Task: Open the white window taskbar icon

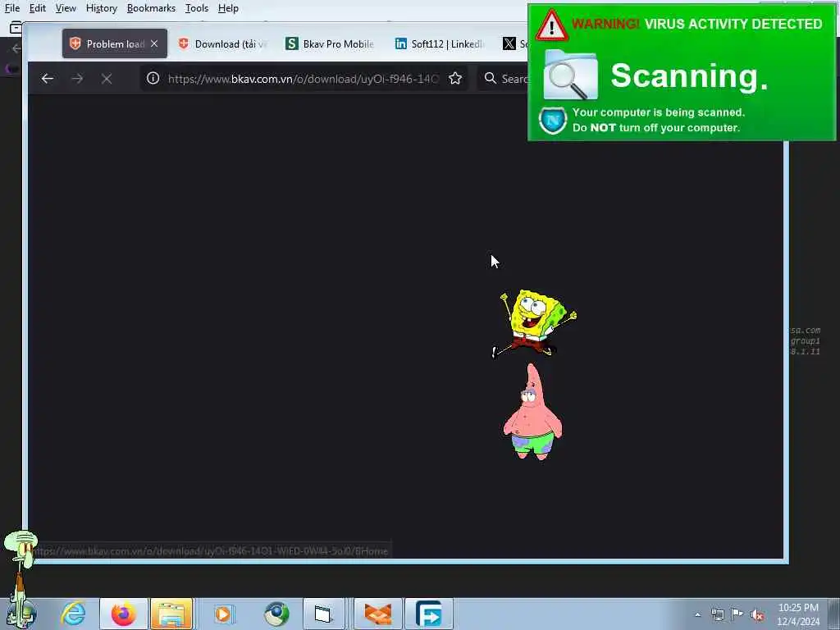Action: click(x=323, y=614)
